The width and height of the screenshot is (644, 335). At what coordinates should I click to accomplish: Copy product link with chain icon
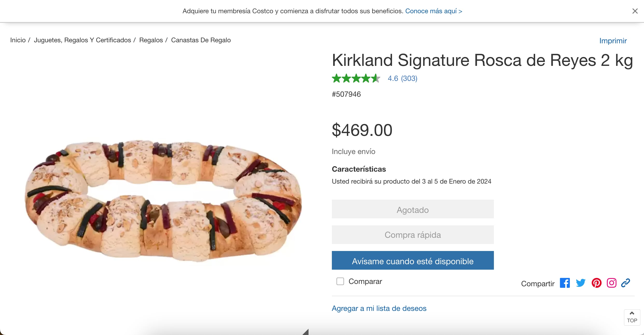tap(626, 283)
